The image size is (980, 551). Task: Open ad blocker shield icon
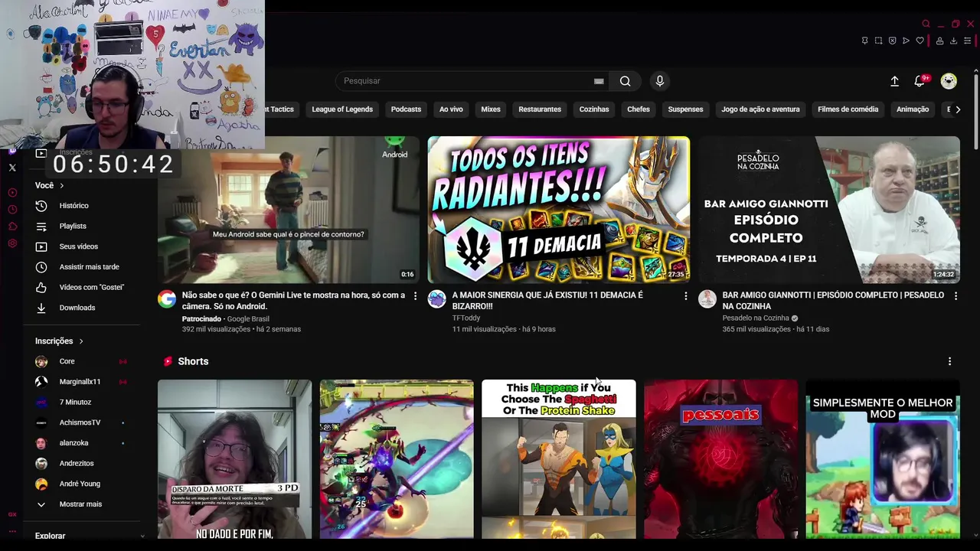[892, 41]
